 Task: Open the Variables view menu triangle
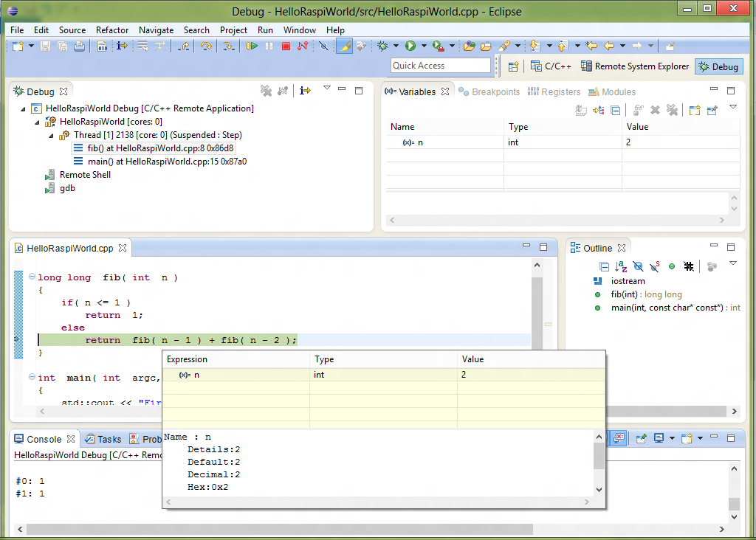[x=733, y=107]
